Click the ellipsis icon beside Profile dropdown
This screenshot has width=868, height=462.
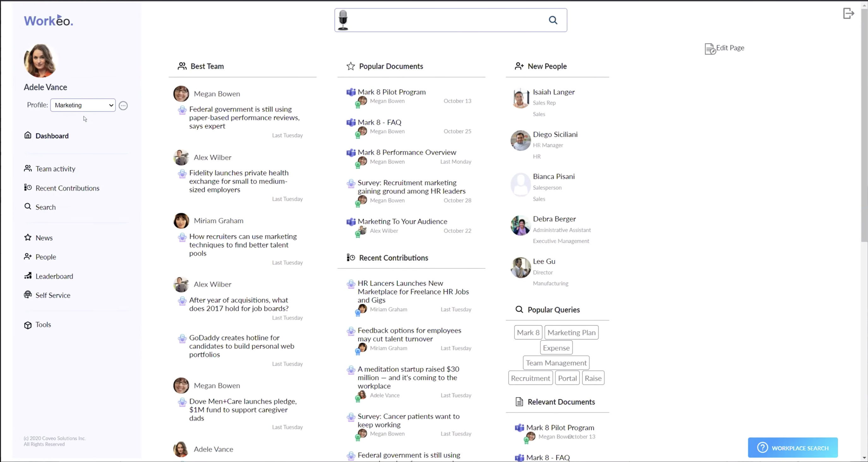[123, 106]
